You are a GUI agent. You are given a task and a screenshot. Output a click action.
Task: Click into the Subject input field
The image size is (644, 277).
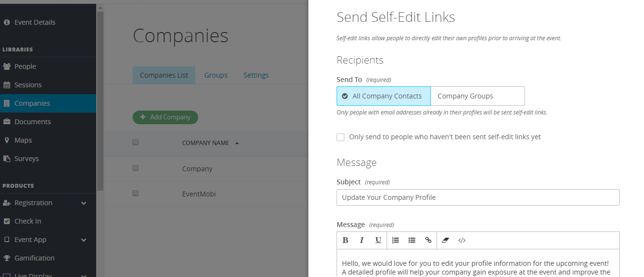pyautogui.click(x=478, y=197)
